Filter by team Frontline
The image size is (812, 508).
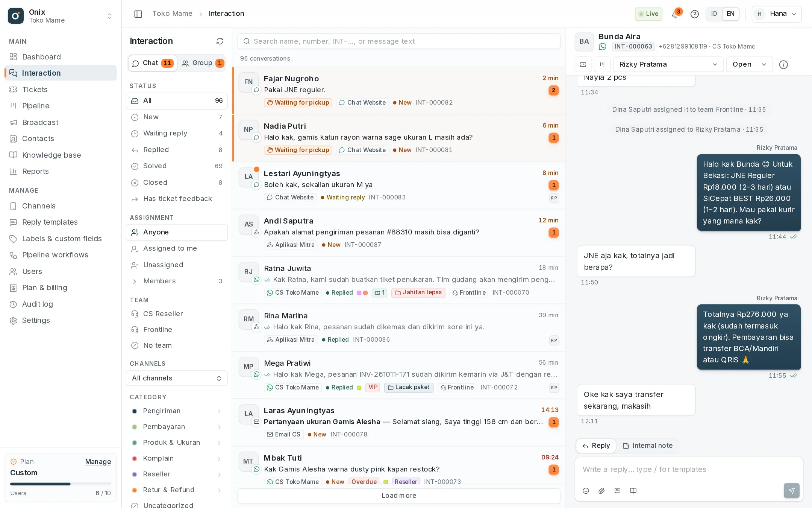click(x=177, y=330)
